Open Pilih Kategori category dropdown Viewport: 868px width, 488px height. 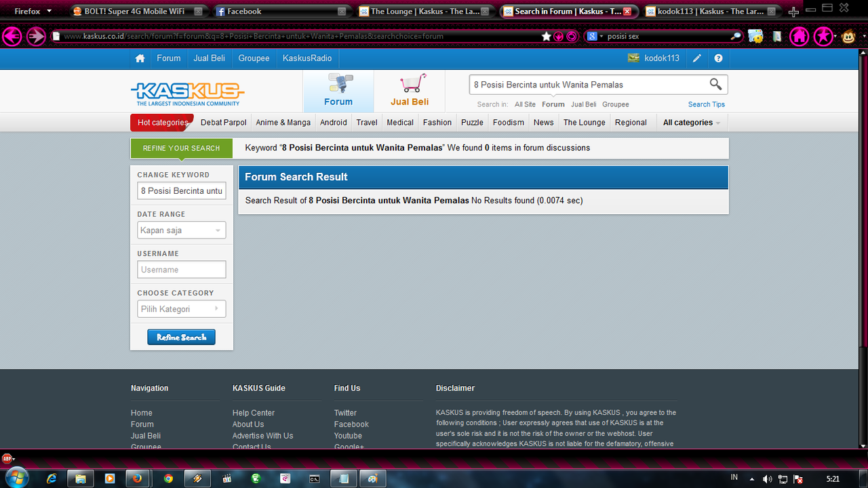coord(181,309)
